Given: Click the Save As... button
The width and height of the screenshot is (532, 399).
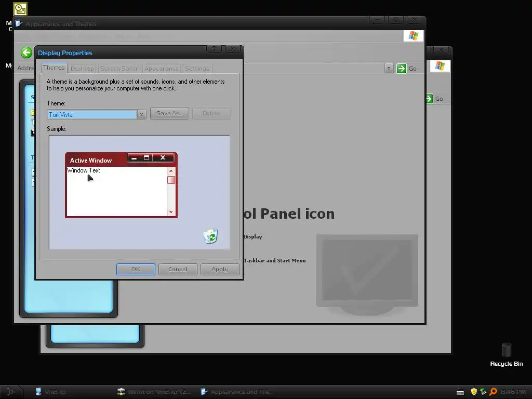Looking at the screenshot, I should point(169,113).
